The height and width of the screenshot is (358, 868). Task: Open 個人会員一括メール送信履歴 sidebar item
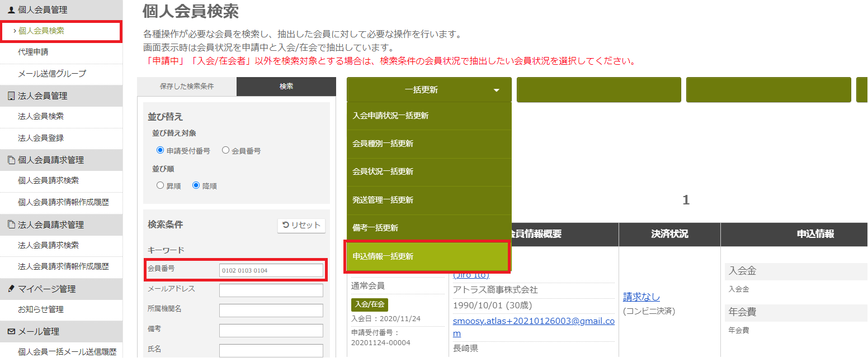pos(67,352)
